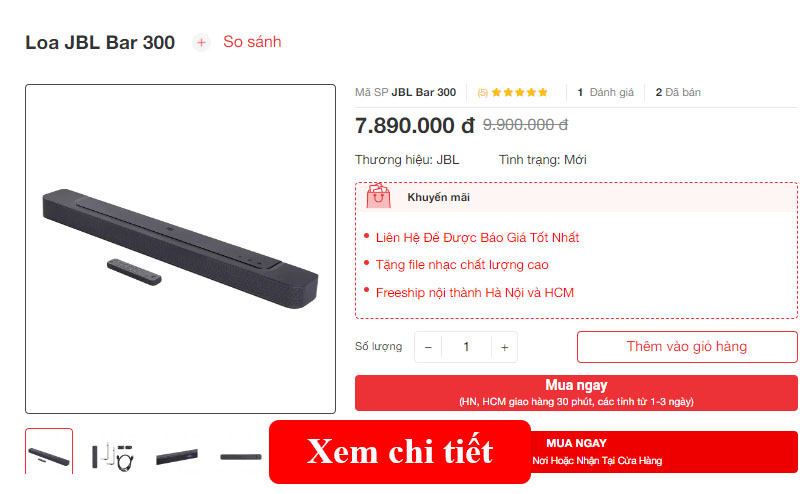The width and height of the screenshot is (800, 494).
Task: Select the first soundbar thumbnail
Action: [49, 453]
